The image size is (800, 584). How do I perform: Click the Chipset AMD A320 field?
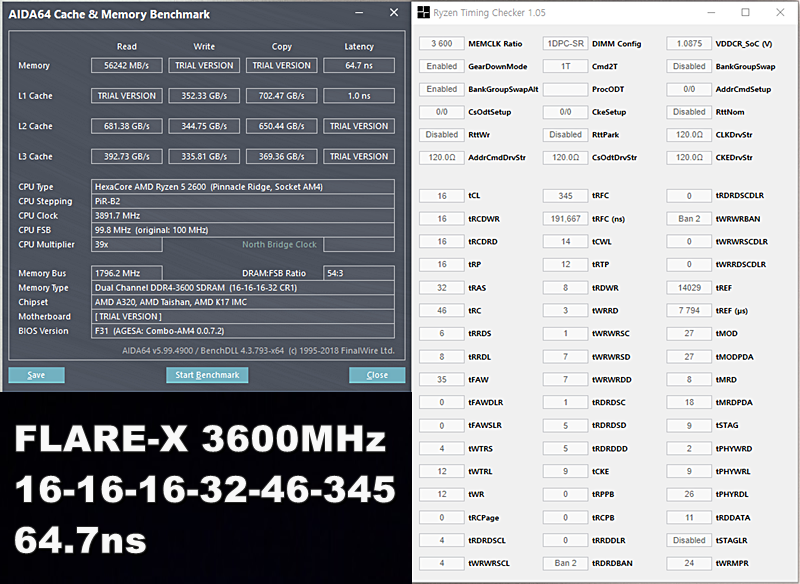click(x=243, y=302)
